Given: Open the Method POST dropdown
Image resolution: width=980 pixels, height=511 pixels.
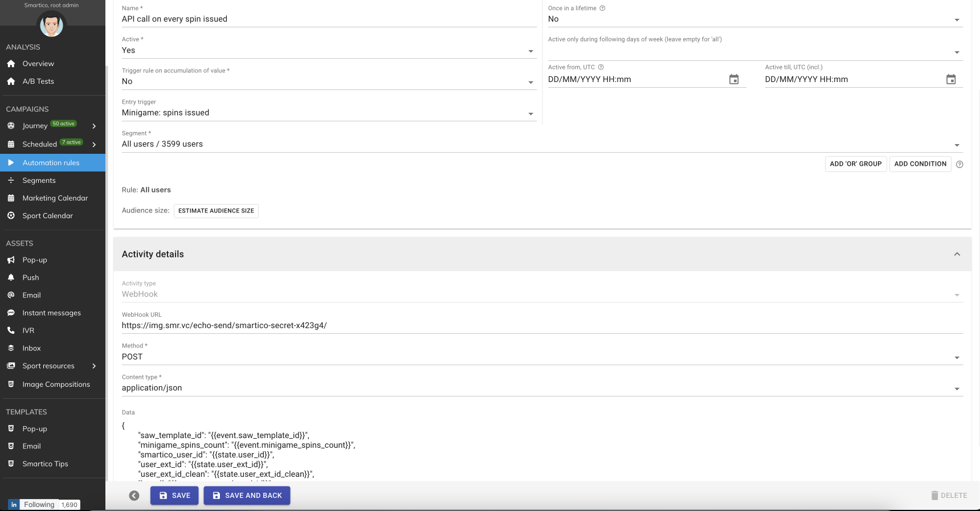Looking at the screenshot, I should (x=541, y=357).
